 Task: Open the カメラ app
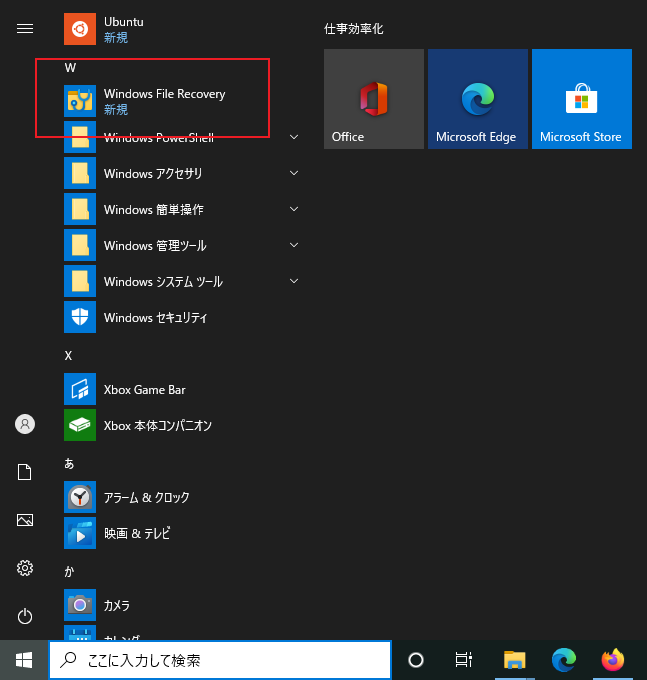(116, 606)
